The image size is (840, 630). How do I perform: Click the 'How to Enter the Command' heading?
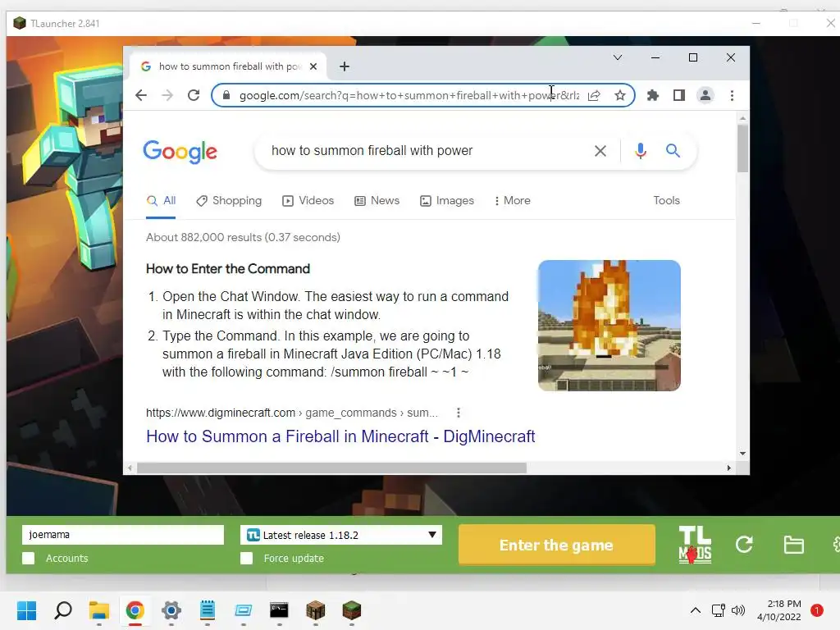point(228,269)
